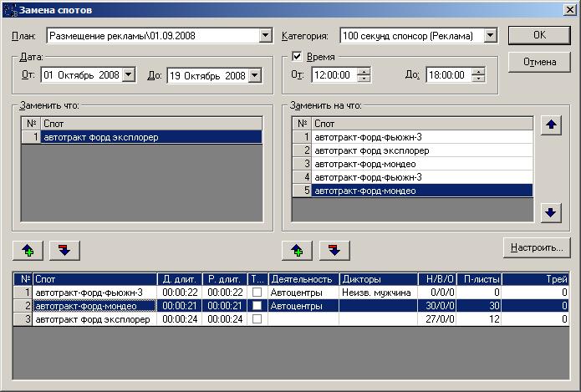
Task: Close the Замена спотов dialog
Action: pos(570,10)
